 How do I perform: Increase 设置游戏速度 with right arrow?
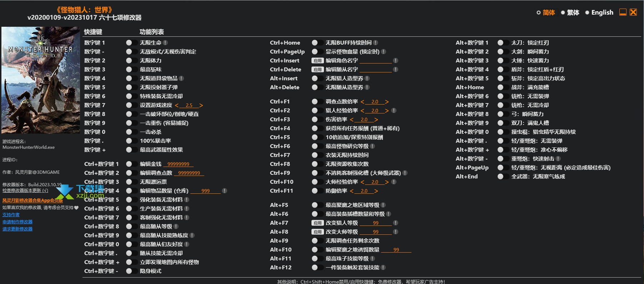[201, 106]
